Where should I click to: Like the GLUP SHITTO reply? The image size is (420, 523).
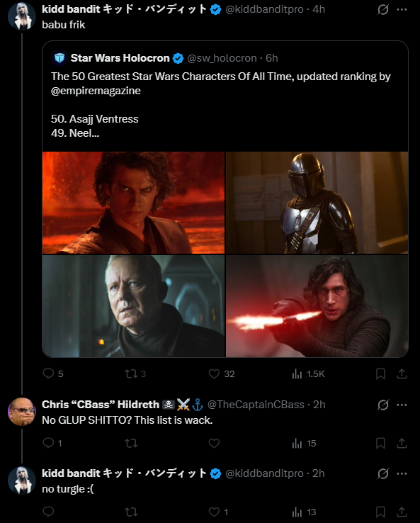pyautogui.click(x=214, y=443)
